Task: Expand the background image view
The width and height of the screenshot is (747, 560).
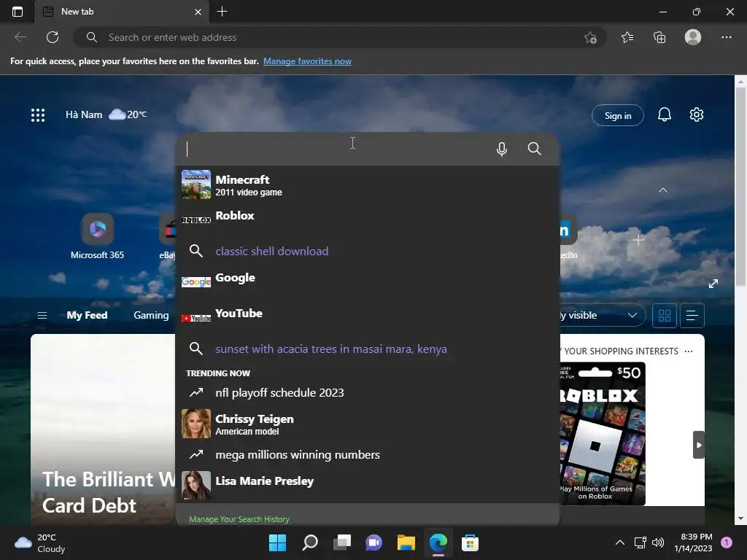Action: click(x=713, y=284)
